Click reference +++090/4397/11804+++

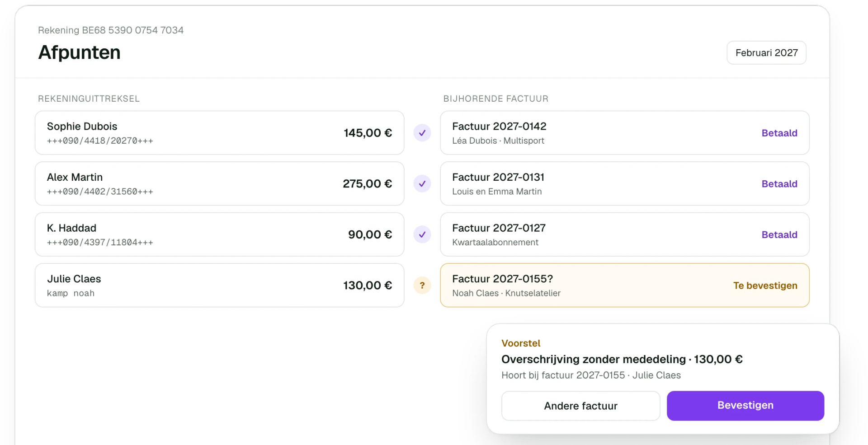point(100,243)
